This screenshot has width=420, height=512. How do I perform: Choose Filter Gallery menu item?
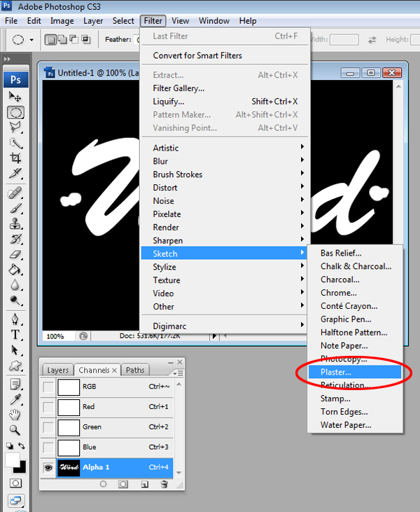[x=223, y=88]
